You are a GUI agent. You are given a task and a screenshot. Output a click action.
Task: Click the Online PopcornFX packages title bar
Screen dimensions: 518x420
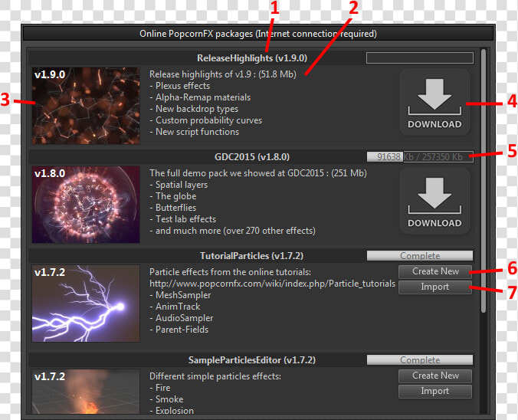tap(258, 34)
